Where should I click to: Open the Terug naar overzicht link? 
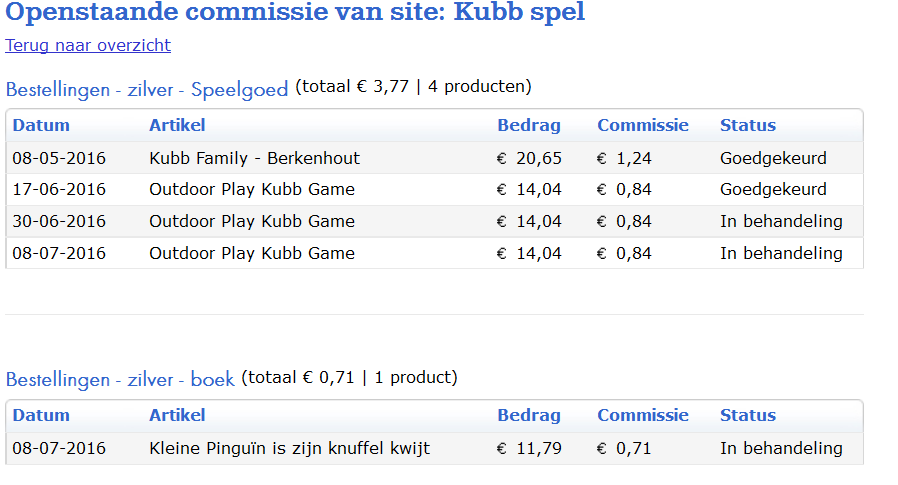point(88,45)
